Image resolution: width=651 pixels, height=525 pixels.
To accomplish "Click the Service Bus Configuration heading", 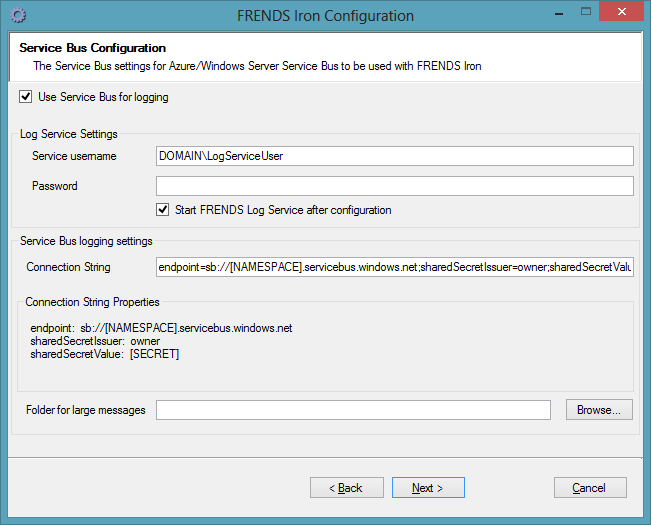I will click(93, 48).
